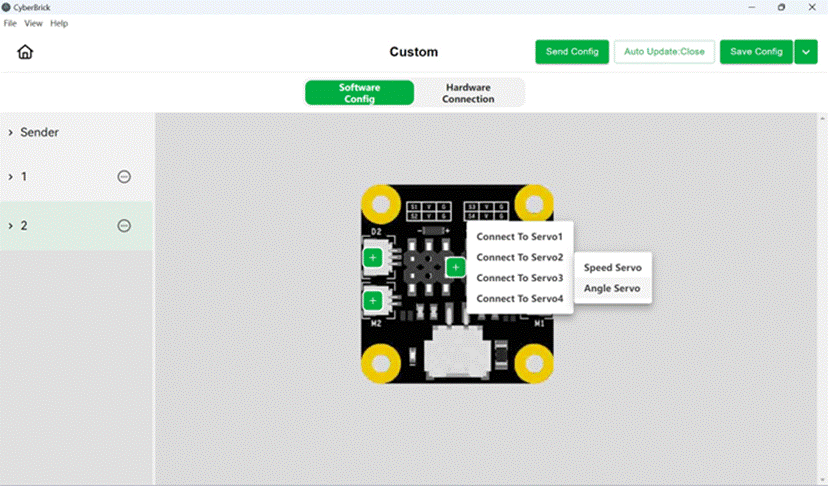The height and width of the screenshot is (486, 828).
Task: Click the plus icon on M2 port
Action: pyautogui.click(x=373, y=301)
